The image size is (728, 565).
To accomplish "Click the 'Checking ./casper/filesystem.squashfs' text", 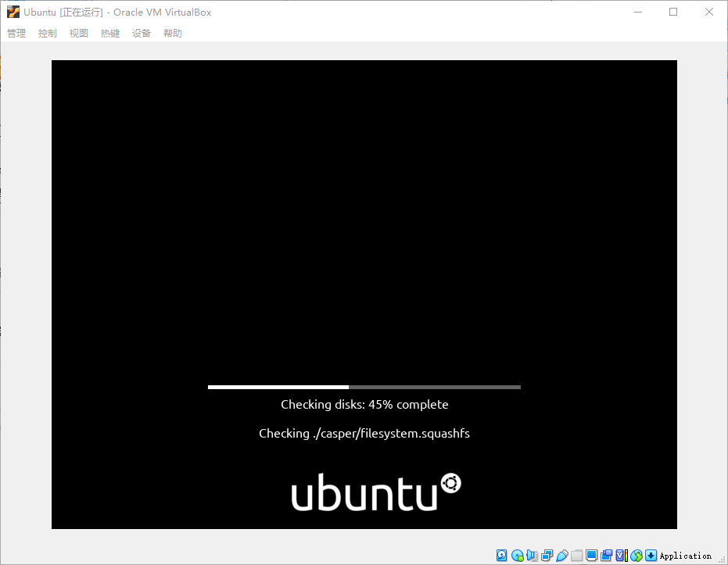I will (364, 433).
